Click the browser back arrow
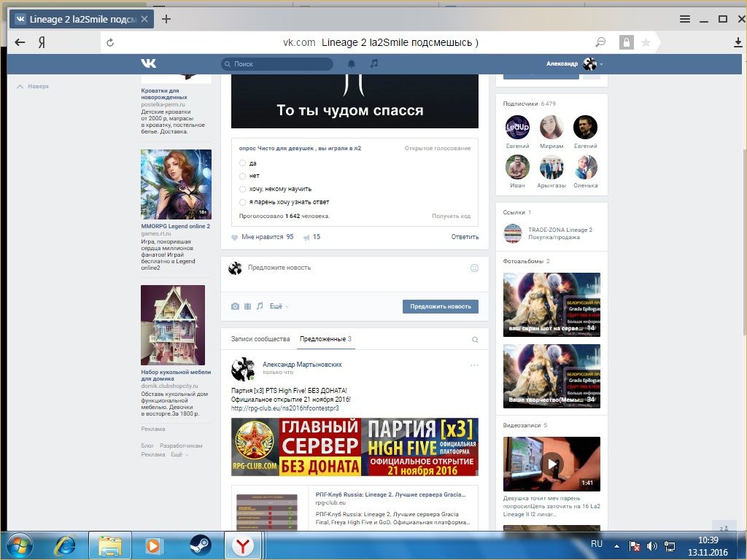The height and width of the screenshot is (560, 747). 20,42
